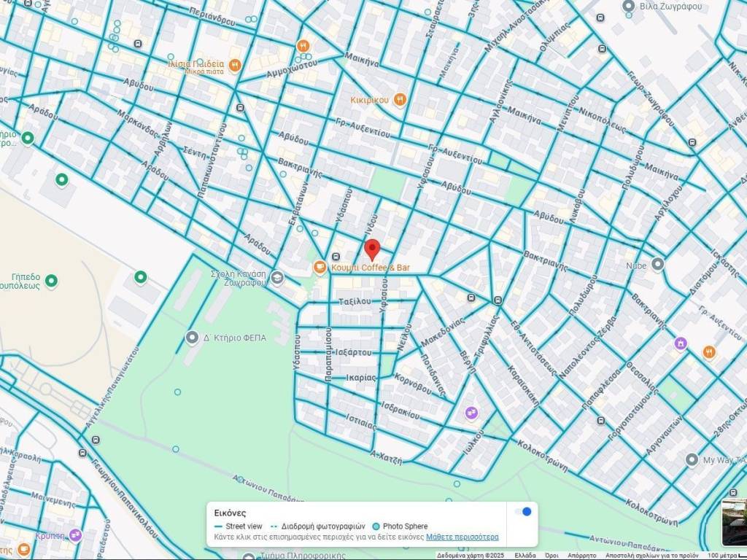
Task: Open Κουμπι Coffee & Bar cafe icon
Action: pyautogui.click(x=320, y=268)
